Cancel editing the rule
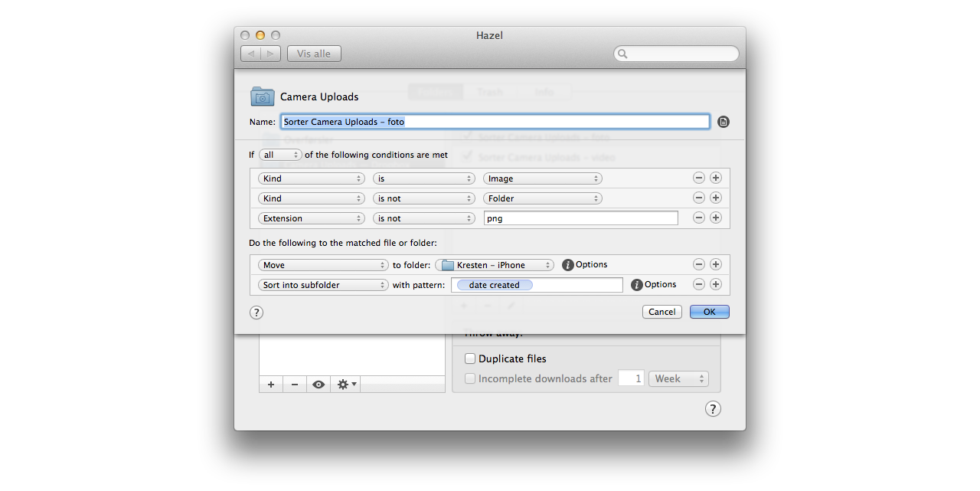The height and width of the screenshot is (491, 980). point(661,312)
